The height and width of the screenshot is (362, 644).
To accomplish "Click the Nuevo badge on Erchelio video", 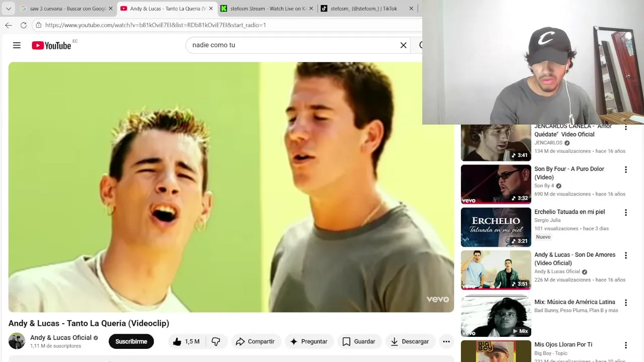I will click(543, 237).
